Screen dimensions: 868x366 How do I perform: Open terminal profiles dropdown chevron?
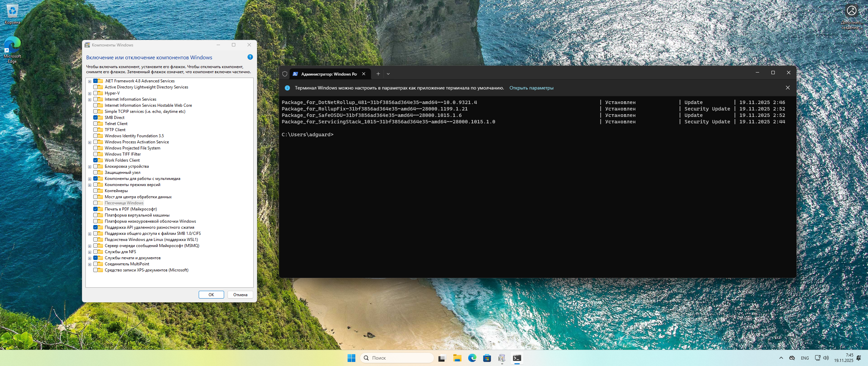coord(388,74)
